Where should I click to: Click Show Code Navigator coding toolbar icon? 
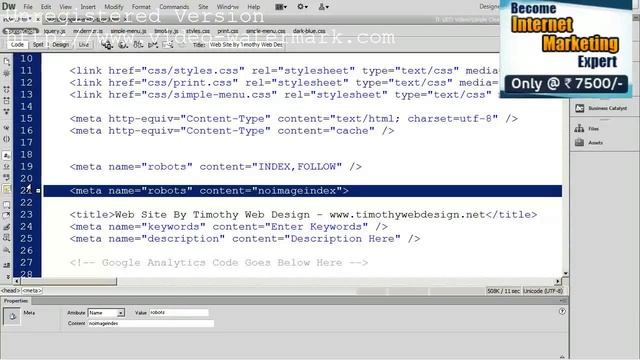(7, 73)
